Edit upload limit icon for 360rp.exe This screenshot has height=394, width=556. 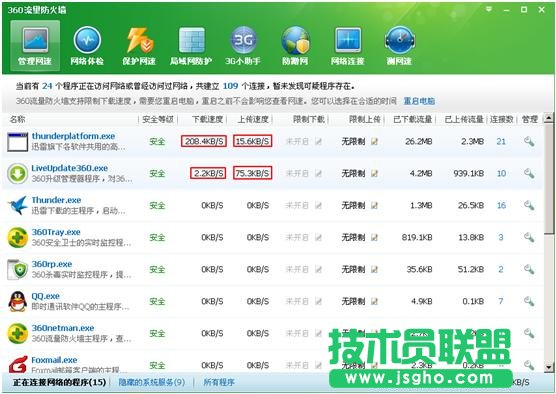(374, 269)
